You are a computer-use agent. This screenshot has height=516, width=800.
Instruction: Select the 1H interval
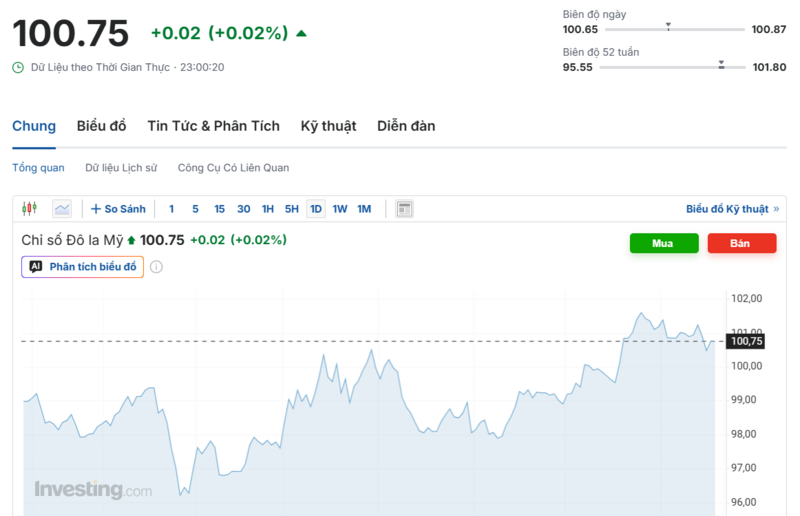pos(268,209)
